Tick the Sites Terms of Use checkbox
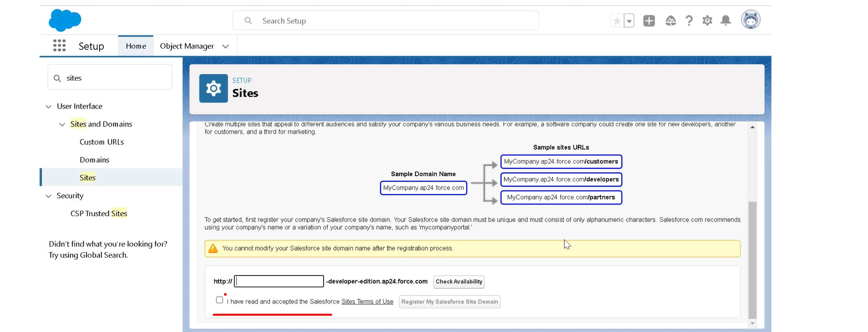 coord(220,300)
